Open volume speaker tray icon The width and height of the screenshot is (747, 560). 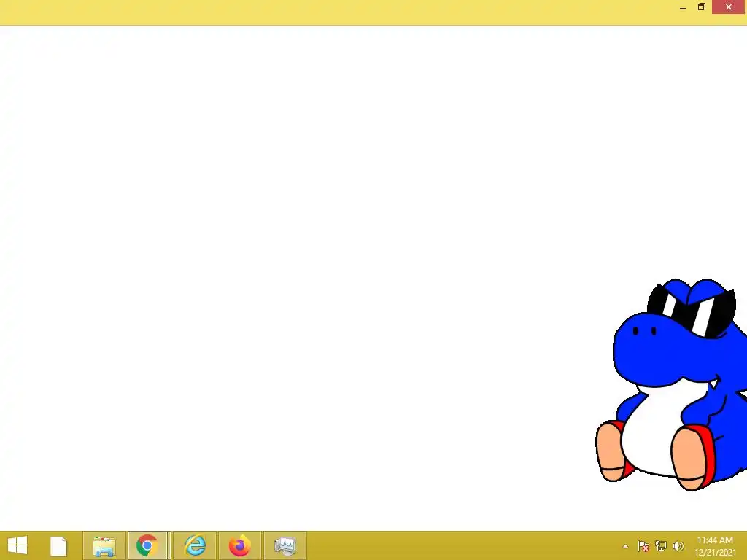pyautogui.click(x=678, y=546)
